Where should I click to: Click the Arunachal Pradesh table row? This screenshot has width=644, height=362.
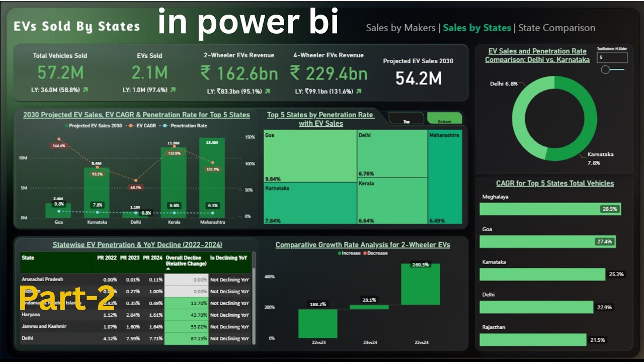135,280
